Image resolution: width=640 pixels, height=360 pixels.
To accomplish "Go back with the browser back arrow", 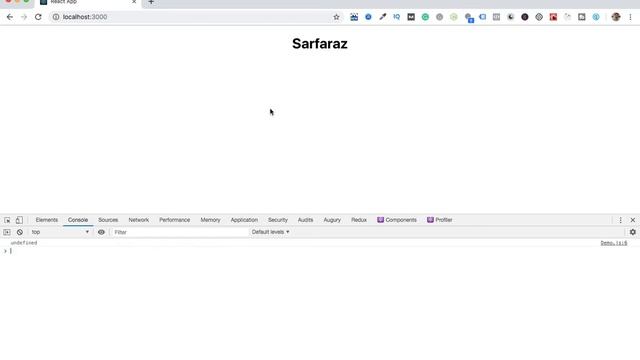I will pos(10,17).
